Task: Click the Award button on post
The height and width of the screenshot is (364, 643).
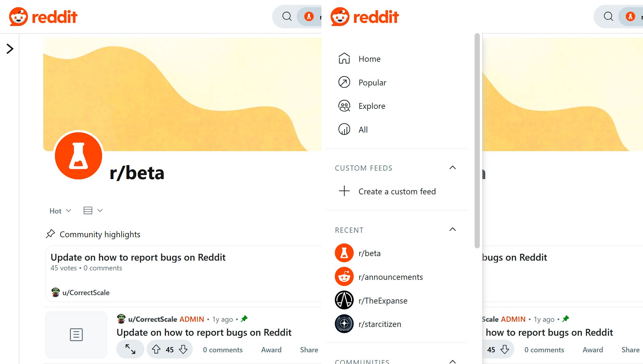Action: coord(271,350)
